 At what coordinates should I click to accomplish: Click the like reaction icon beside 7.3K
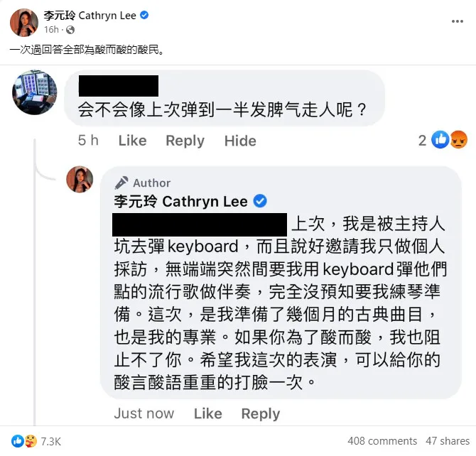17,441
